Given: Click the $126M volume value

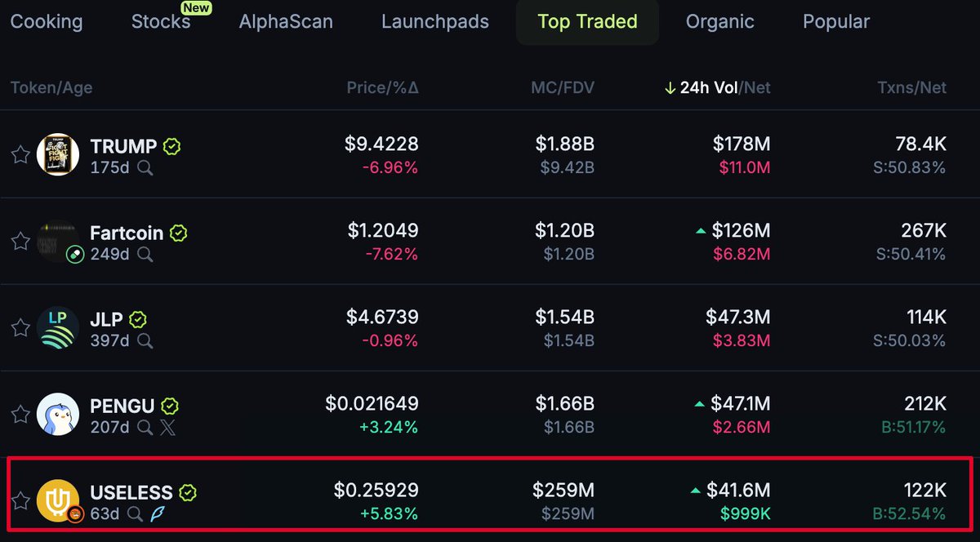Looking at the screenshot, I should tap(742, 231).
